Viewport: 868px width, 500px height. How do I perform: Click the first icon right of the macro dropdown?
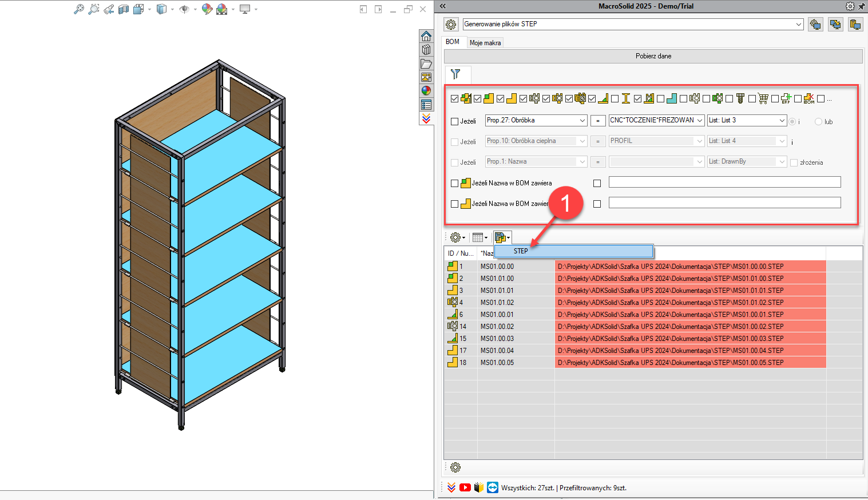pos(815,25)
